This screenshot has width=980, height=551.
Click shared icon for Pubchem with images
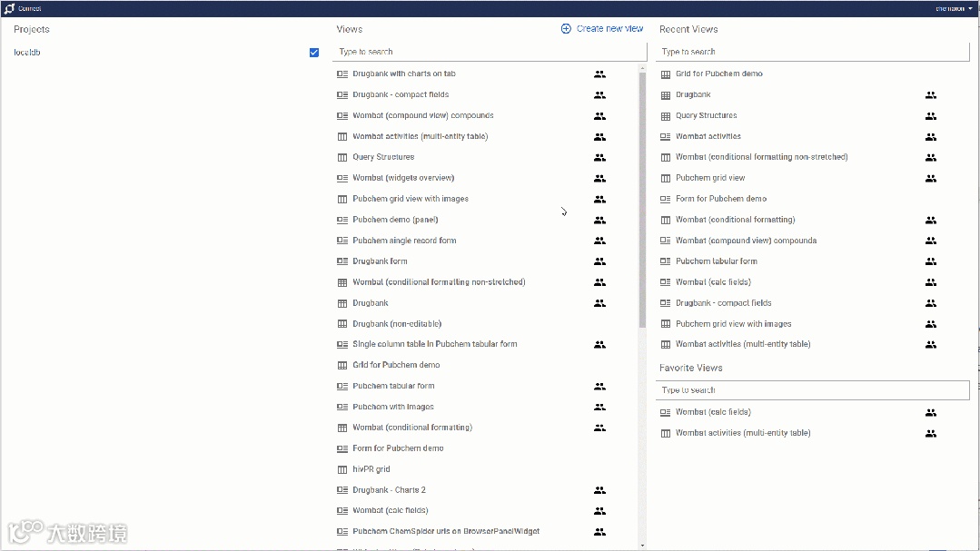(x=599, y=407)
